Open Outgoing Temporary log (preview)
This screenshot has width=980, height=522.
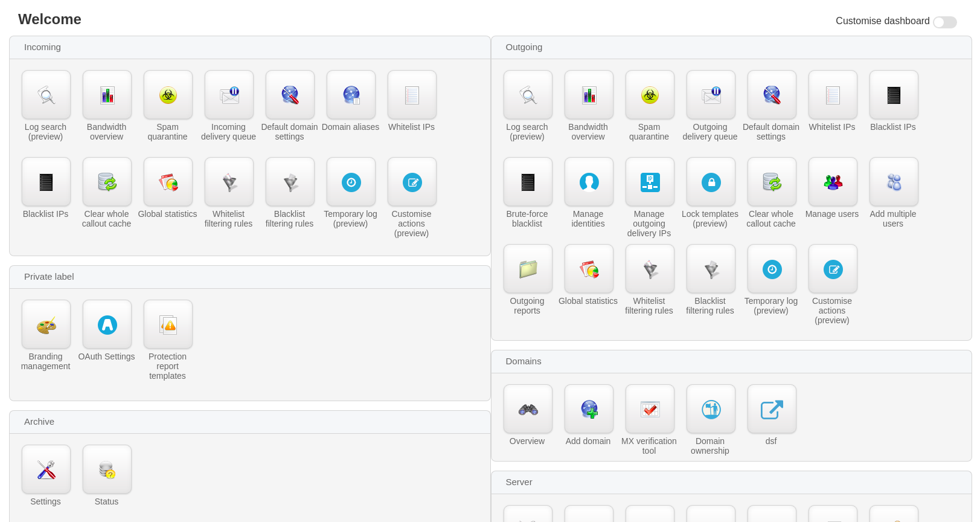772,269
